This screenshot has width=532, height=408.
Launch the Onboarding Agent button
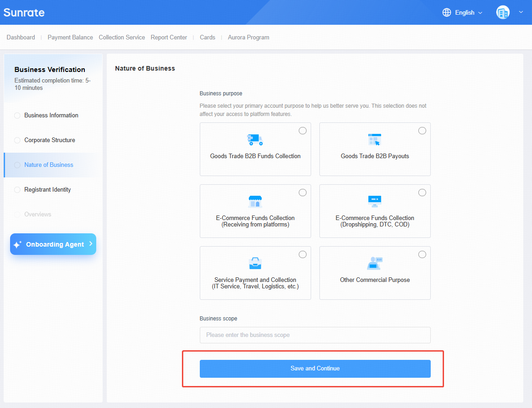point(53,244)
